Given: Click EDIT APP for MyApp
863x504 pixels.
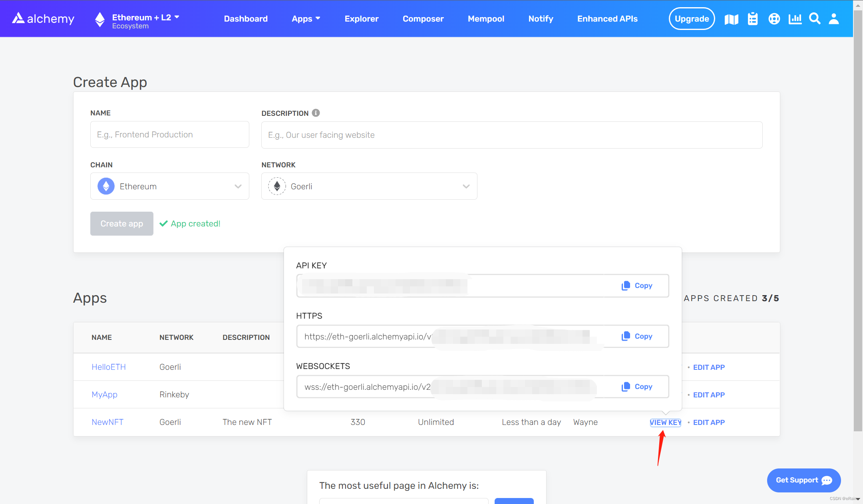Looking at the screenshot, I should click(x=709, y=395).
